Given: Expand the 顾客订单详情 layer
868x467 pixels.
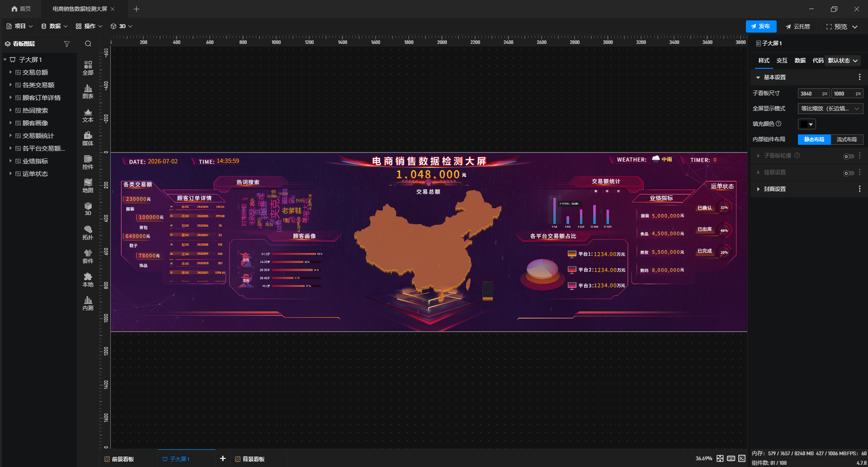Looking at the screenshot, I should tap(10, 97).
